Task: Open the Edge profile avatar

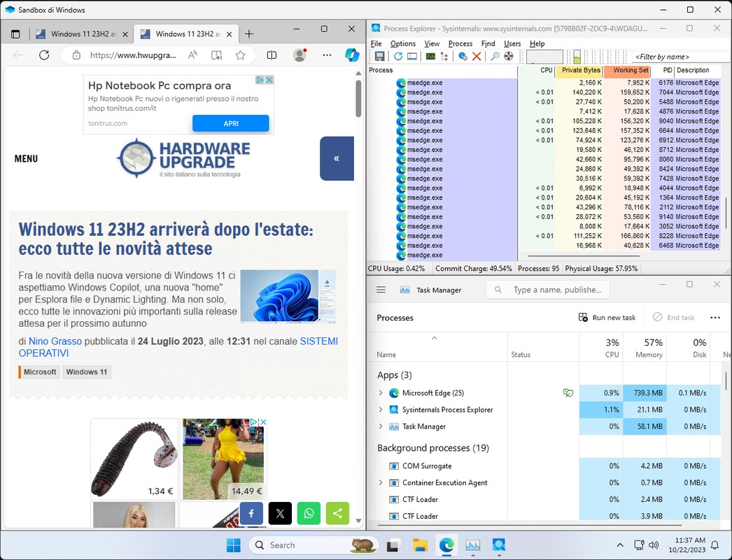Action: point(300,55)
